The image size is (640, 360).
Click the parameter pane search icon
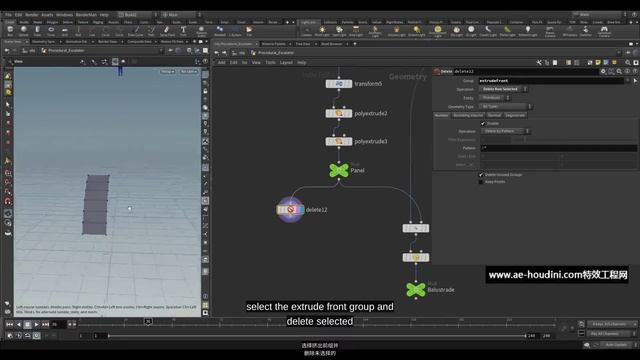click(619, 71)
